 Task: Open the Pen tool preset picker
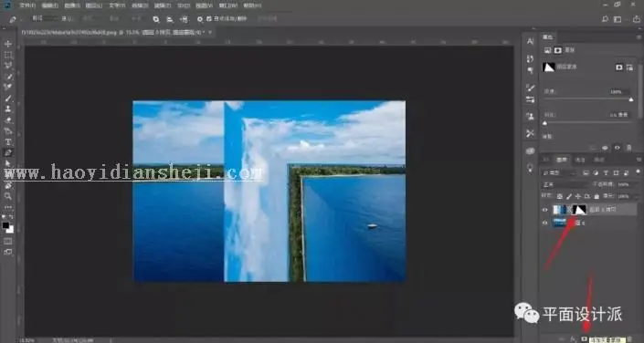tap(16, 19)
